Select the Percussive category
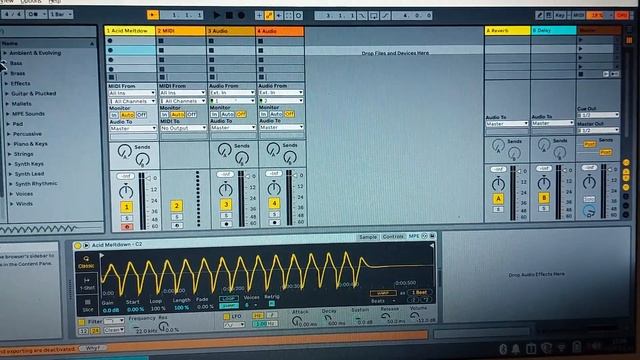The image size is (640, 360). click(x=27, y=134)
